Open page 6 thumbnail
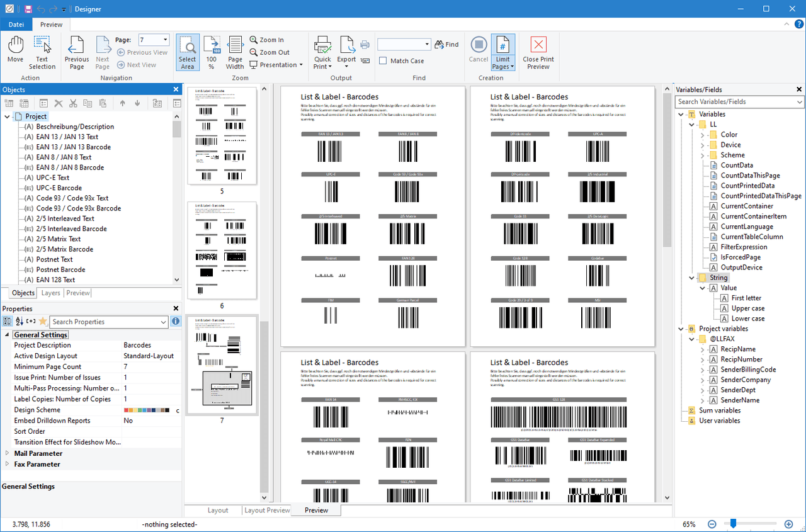 coord(222,251)
